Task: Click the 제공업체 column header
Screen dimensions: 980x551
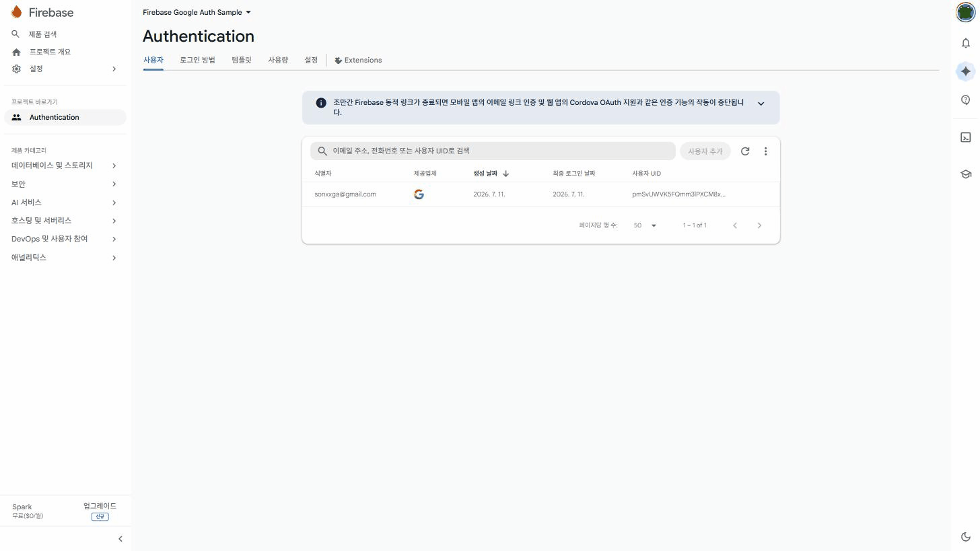Action: tap(425, 174)
